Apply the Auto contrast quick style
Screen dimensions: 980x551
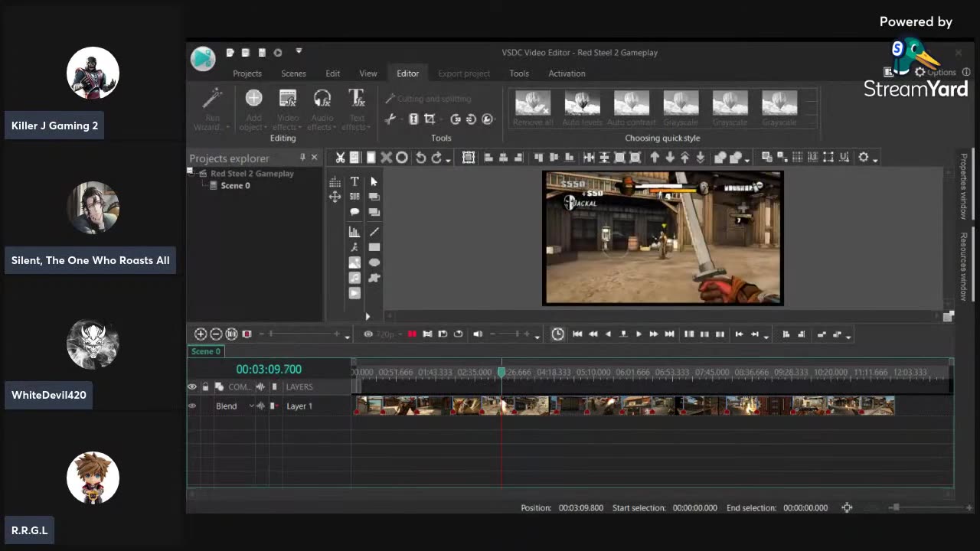pyautogui.click(x=632, y=108)
